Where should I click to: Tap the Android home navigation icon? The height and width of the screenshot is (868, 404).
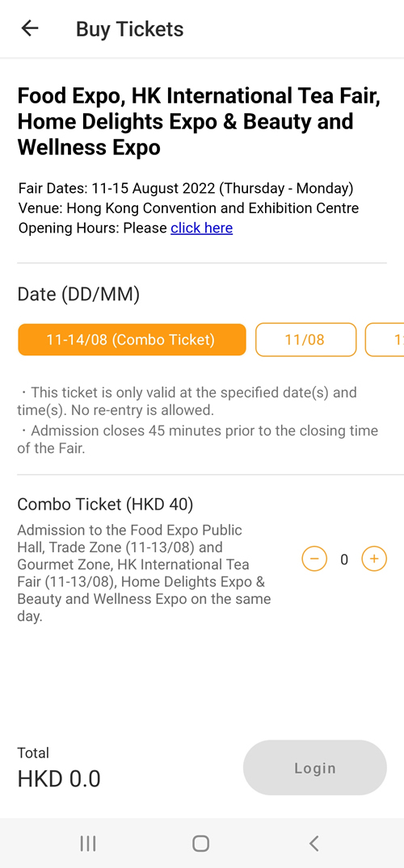(x=200, y=843)
